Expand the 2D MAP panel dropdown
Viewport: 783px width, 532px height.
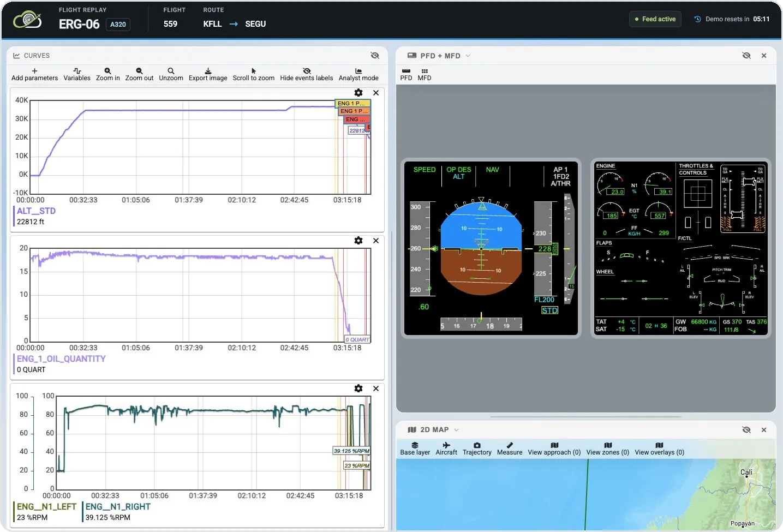click(457, 430)
